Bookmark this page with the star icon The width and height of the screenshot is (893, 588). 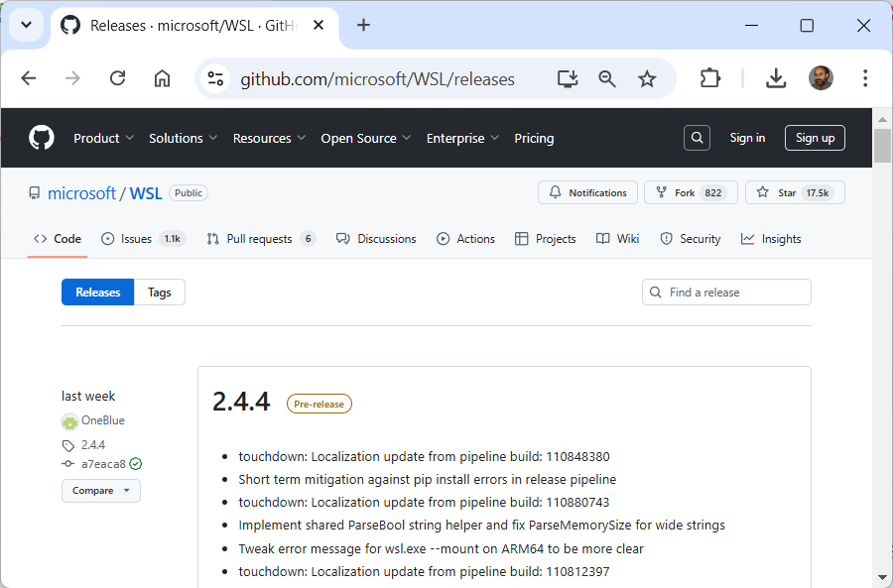point(647,78)
